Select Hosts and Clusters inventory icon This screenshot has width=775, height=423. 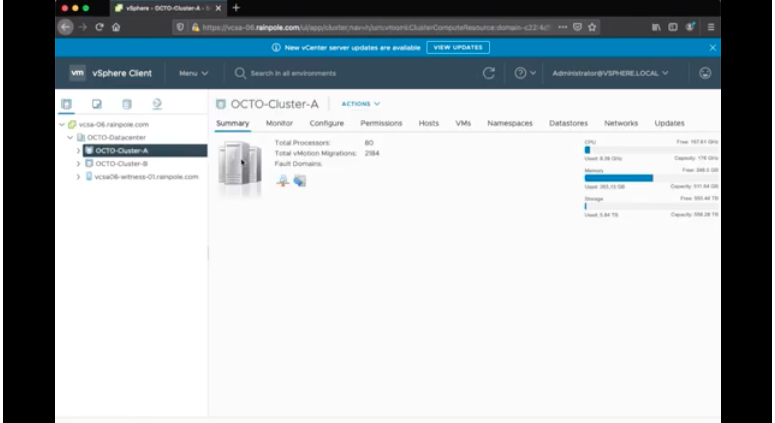click(66, 104)
